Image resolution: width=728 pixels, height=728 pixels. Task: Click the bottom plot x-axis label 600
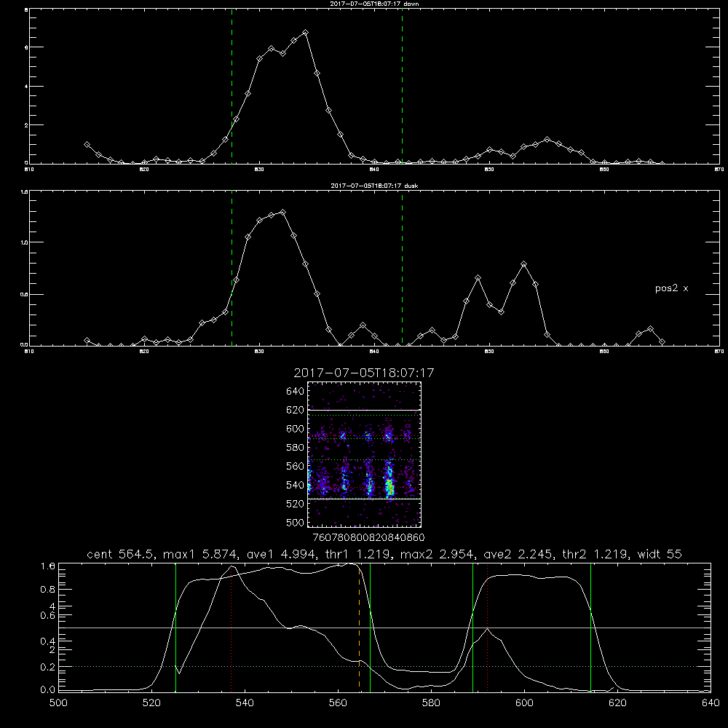524,703
